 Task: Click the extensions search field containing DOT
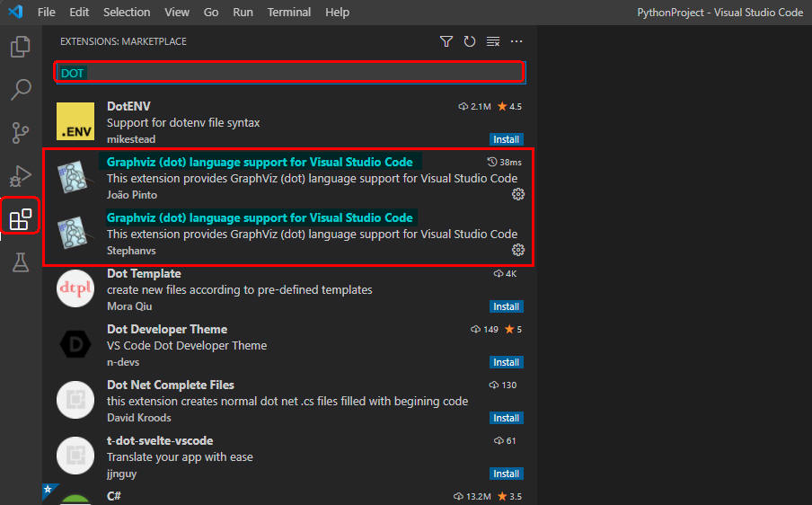(290, 73)
